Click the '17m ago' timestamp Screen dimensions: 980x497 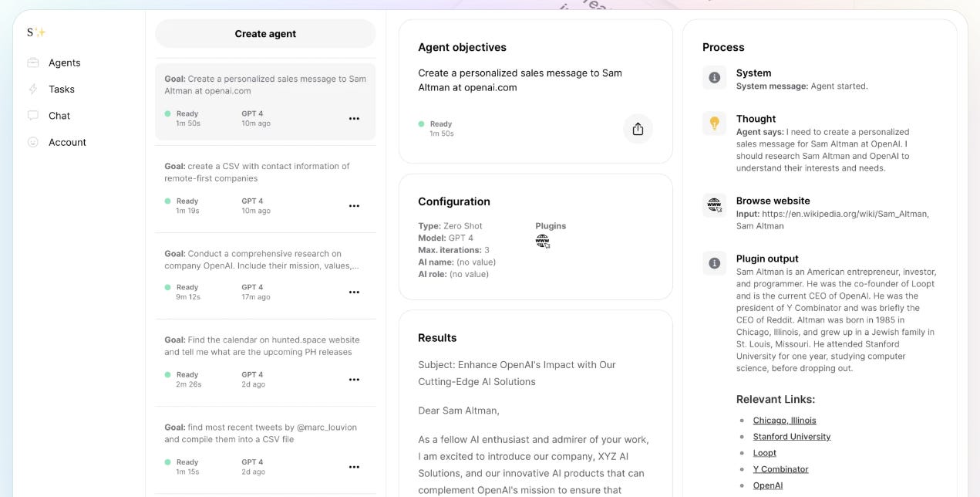(x=256, y=297)
